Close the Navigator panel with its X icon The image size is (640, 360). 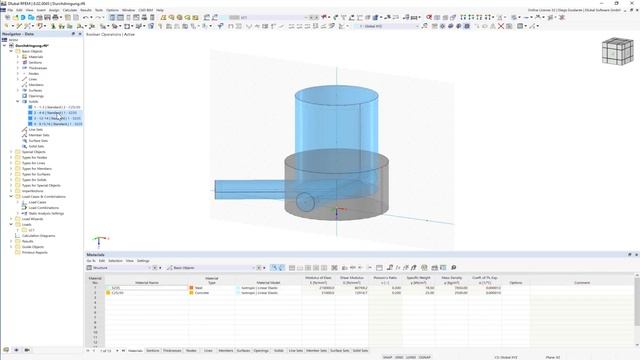point(80,34)
